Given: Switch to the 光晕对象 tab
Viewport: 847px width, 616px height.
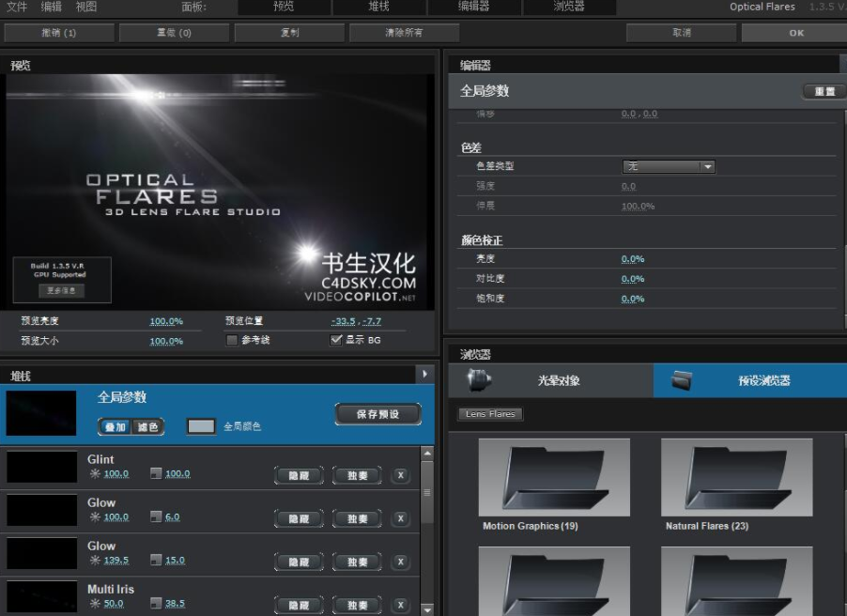Looking at the screenshot, I should click(x=550, y=381).
